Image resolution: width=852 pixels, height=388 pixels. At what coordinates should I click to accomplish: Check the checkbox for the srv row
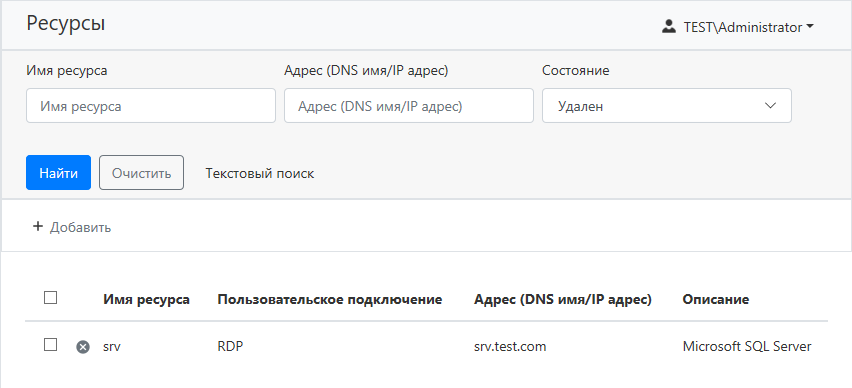tap(51, 345)
